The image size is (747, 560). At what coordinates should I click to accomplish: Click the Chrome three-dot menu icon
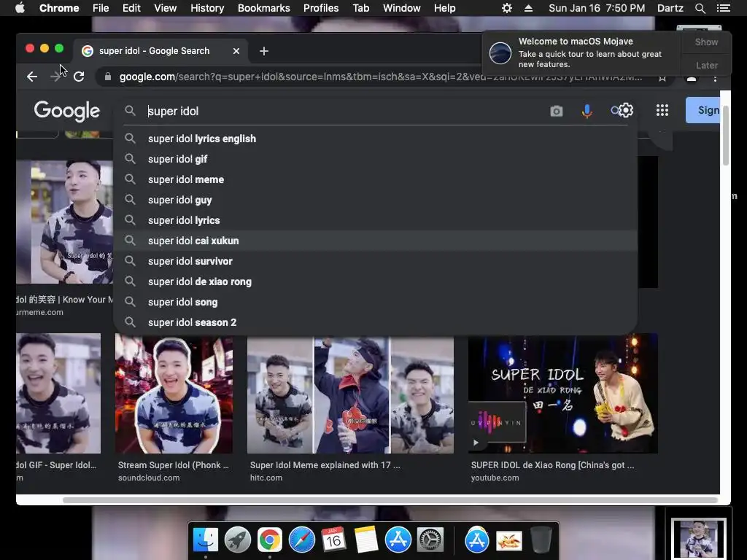coord(715,77)
